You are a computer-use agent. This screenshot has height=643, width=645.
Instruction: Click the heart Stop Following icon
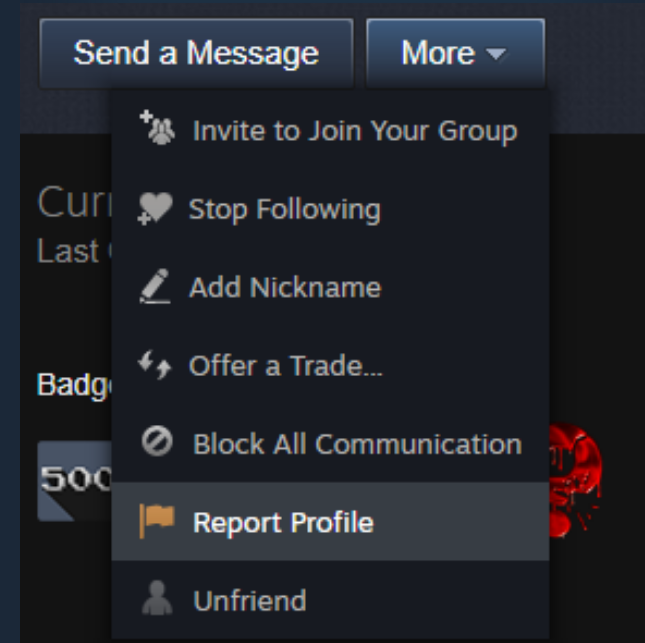click(155, 208)
